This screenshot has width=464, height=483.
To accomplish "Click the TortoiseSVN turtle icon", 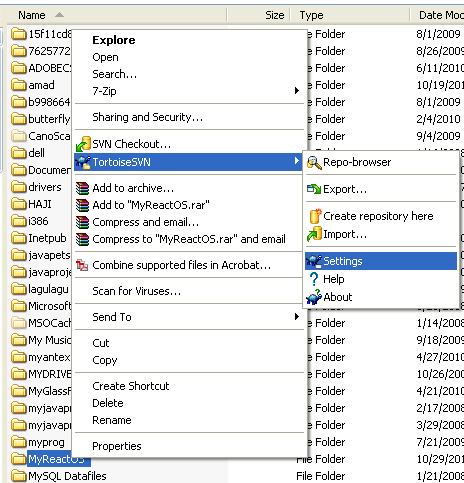I will (x=83, y=162).
